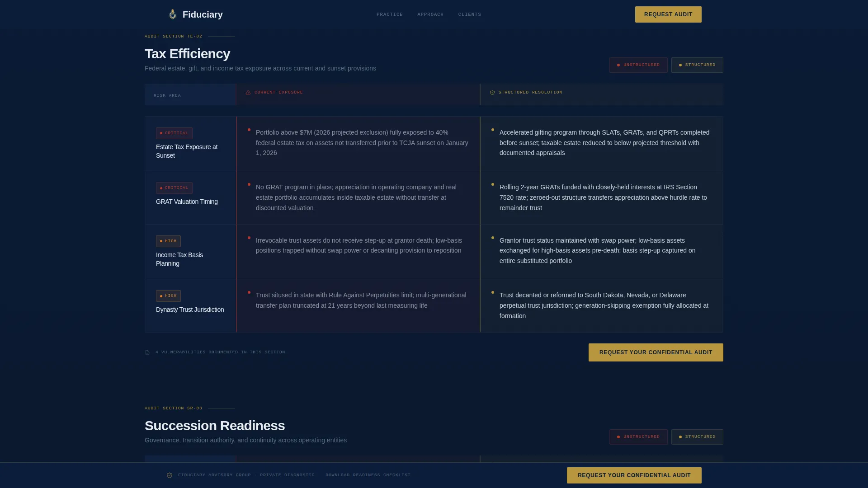
Task: Select the Income Tax Basis Planning row title
Action: 179,259
